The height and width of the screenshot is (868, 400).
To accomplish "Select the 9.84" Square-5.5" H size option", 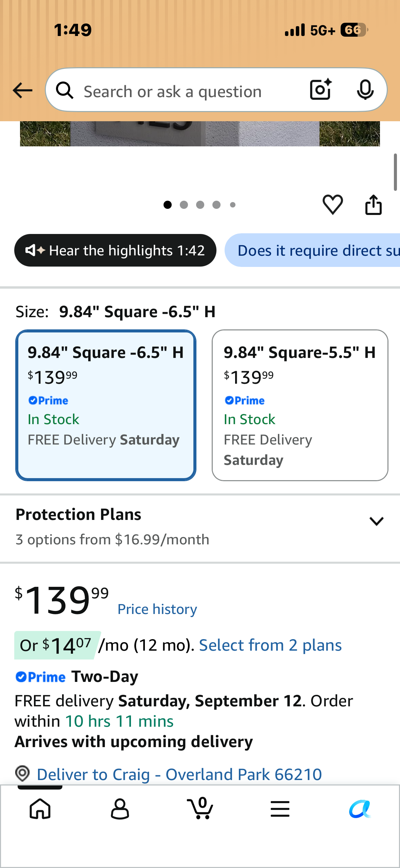I will [x=300, y=405].
